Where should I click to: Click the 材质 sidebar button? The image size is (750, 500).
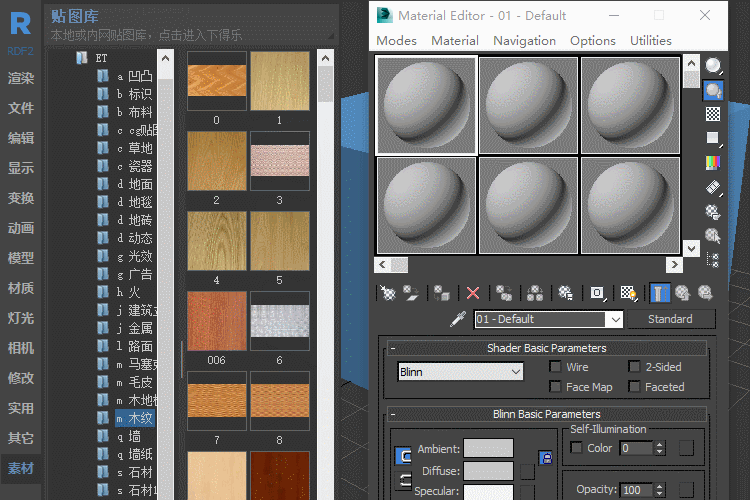21,288
